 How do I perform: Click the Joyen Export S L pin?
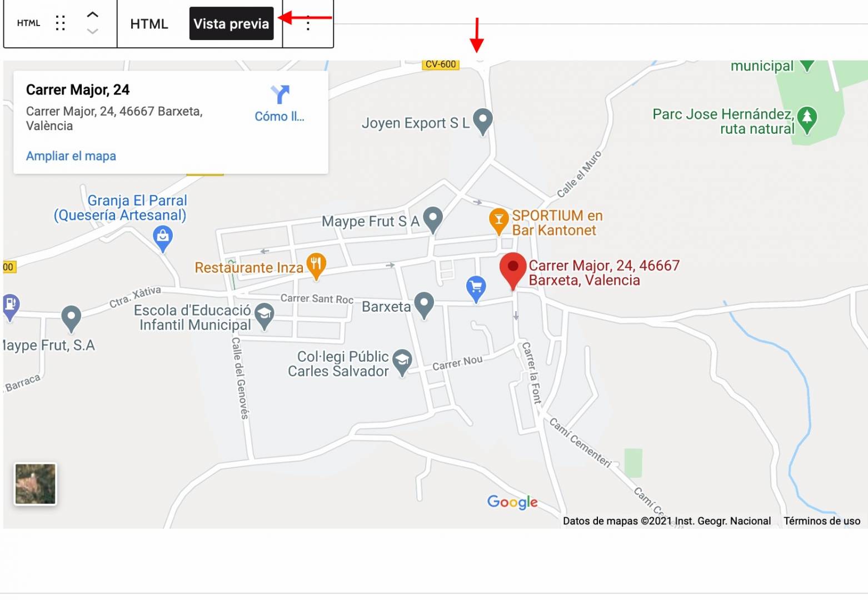pos(482,122)
